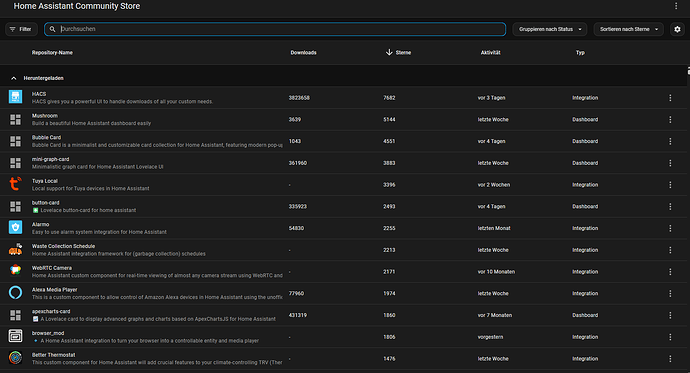Open the mini-graph-card row three-dot menu
This screenshot has width=690, height=373.
tap(670, 163)
